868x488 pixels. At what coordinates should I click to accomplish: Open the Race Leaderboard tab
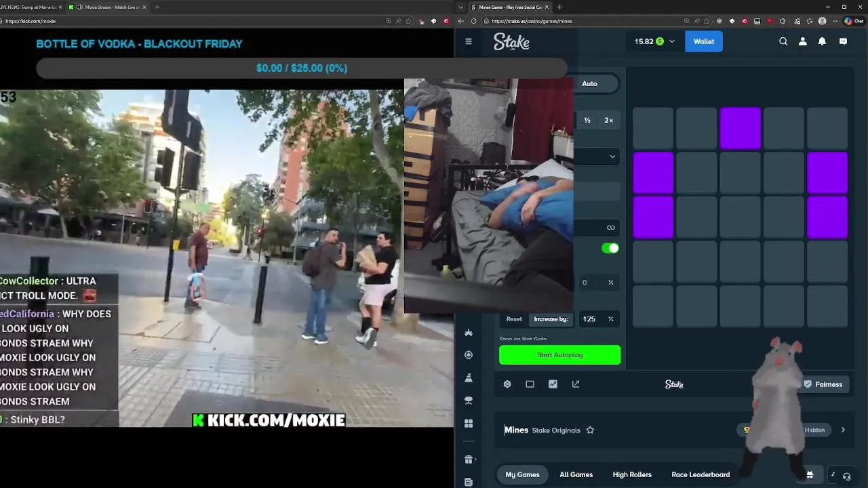click(701, 474)
